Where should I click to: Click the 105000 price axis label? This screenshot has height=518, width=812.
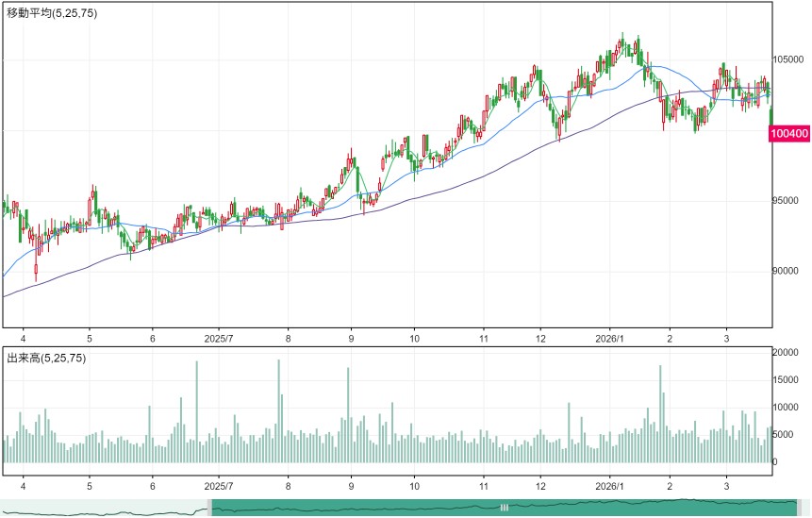pyautogui.click(x=788, y=59)
